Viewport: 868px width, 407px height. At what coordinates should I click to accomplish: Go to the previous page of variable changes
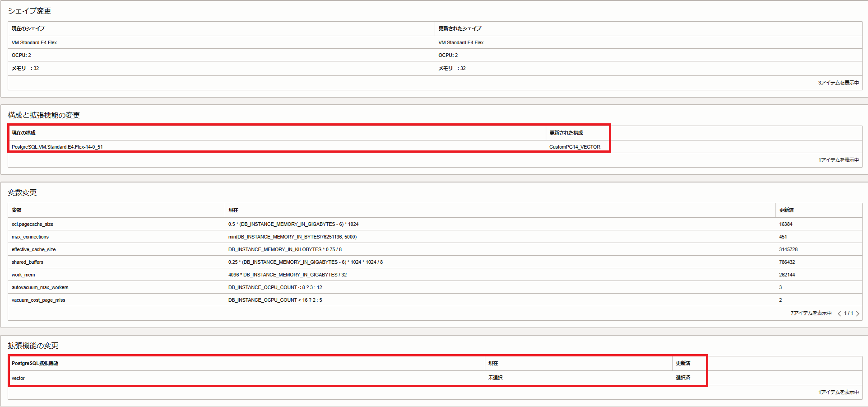click(x=839, y=313)
